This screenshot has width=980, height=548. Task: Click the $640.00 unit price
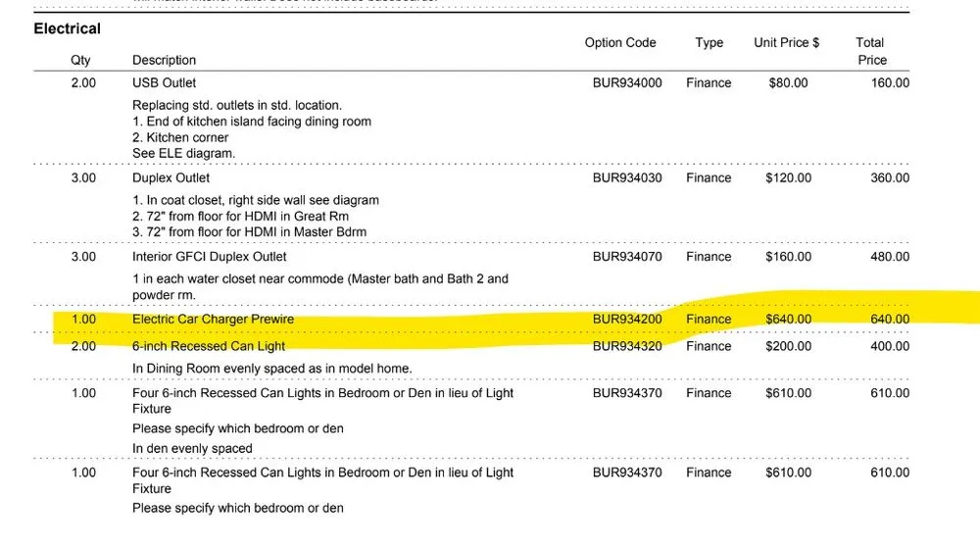[788, 320]
